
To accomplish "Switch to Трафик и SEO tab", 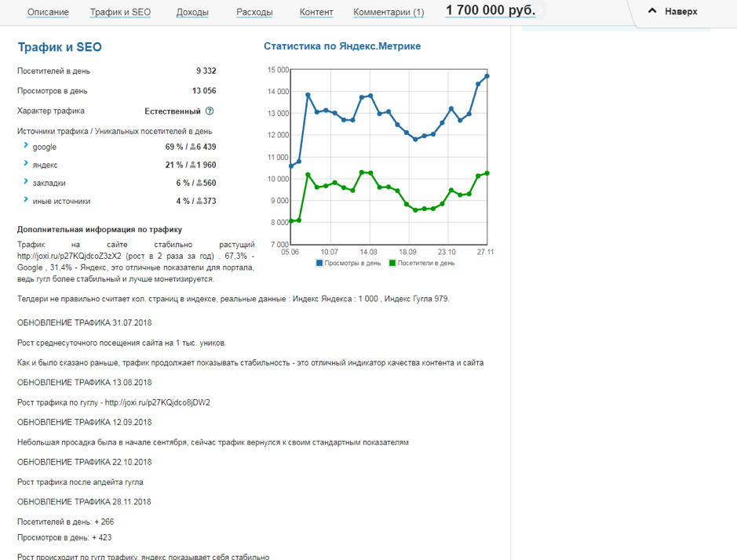I will 120,13.
